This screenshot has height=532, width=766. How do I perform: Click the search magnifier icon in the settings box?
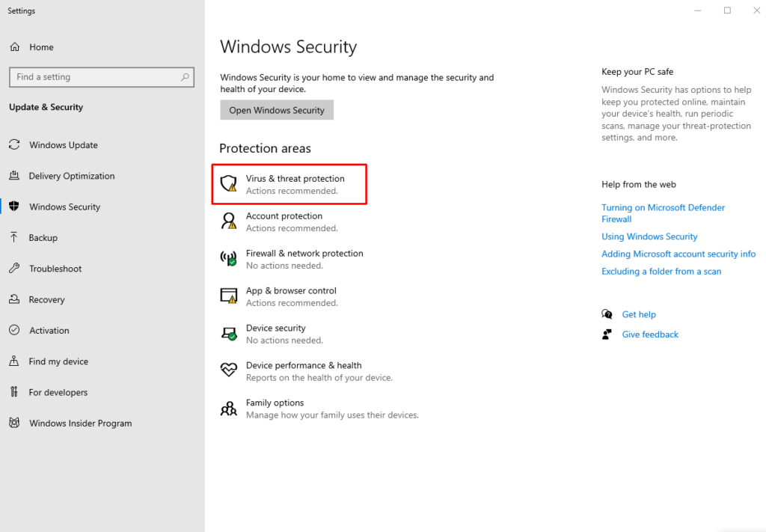(185, 77)
